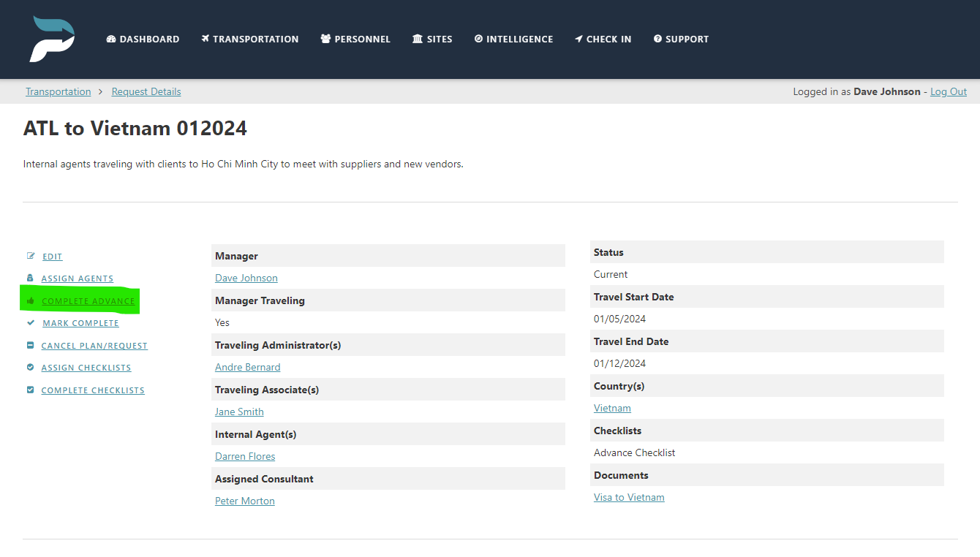The width and height of the screenshot is (980, 557).
Task: Click the CANCEL PLAN/REQUEST action
Action: coord(94,345)
